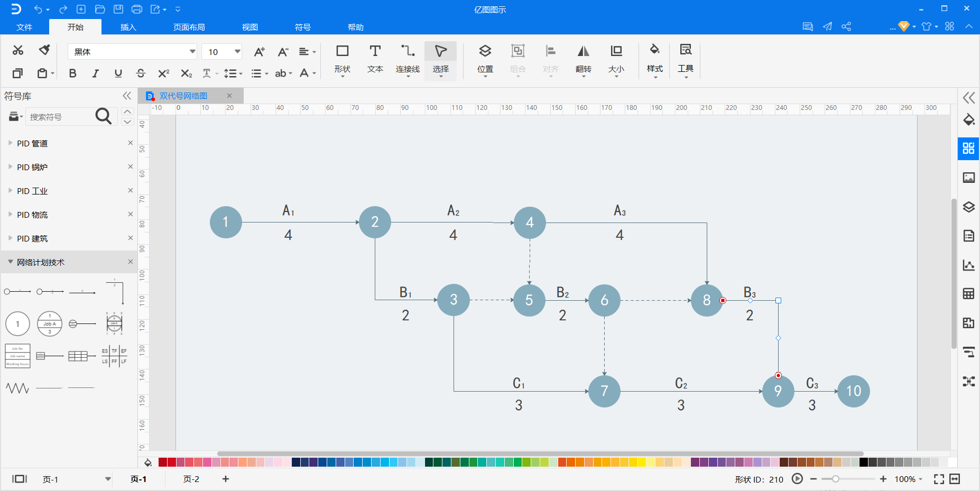Open bullet list dropdown
This screenshot has height=491, width=980.
coord(259,73)
